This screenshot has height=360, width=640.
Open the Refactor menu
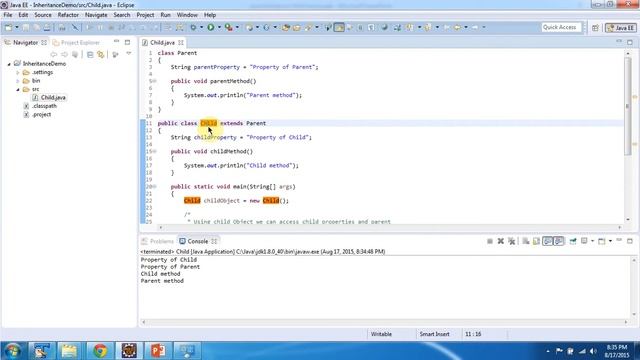point(68,15)
